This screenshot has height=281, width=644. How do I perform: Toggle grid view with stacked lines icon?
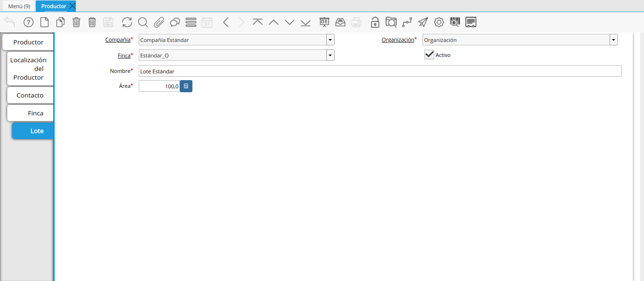[190, 22]
